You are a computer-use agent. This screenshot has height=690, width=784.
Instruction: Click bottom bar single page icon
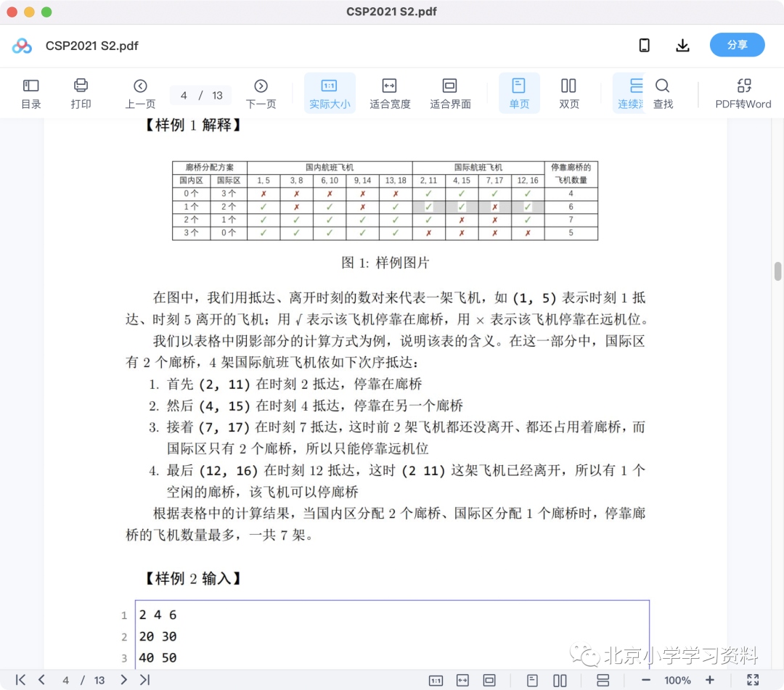point(532,680)
